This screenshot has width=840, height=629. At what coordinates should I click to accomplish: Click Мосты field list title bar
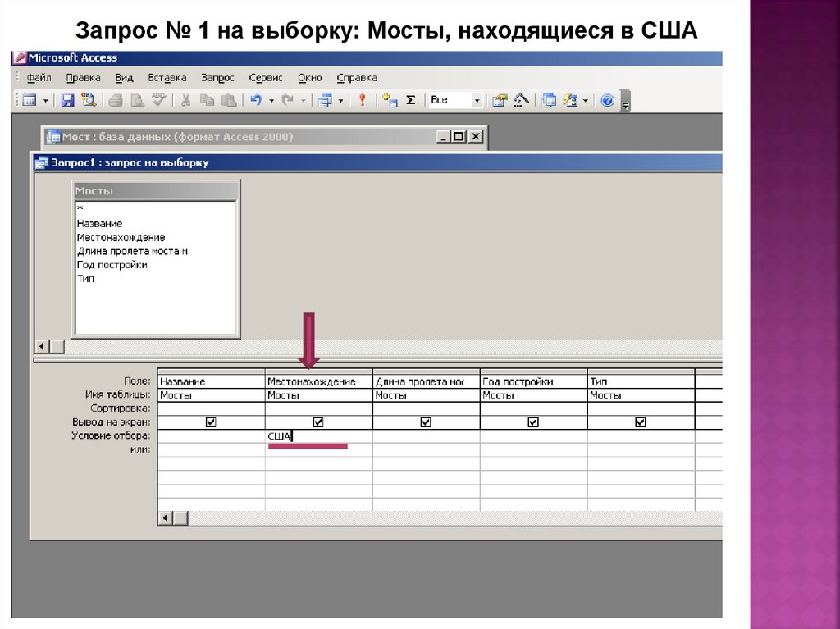[155, 191]
